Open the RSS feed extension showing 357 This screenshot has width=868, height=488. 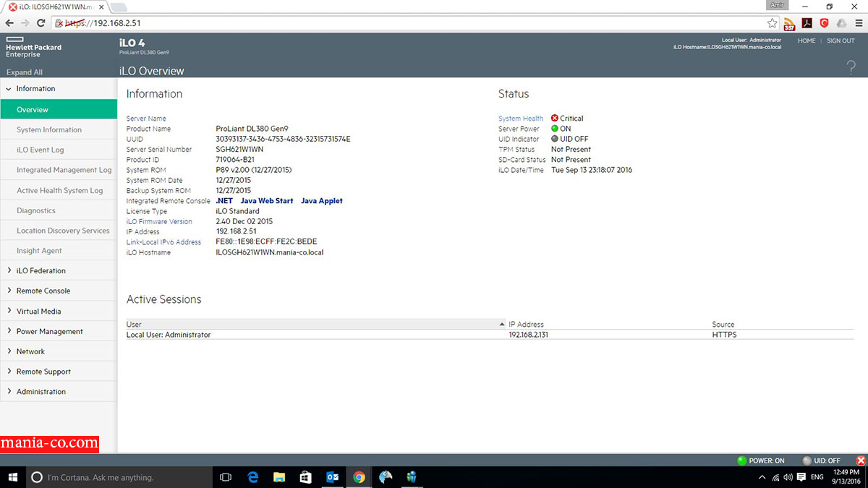click(790, 24)
